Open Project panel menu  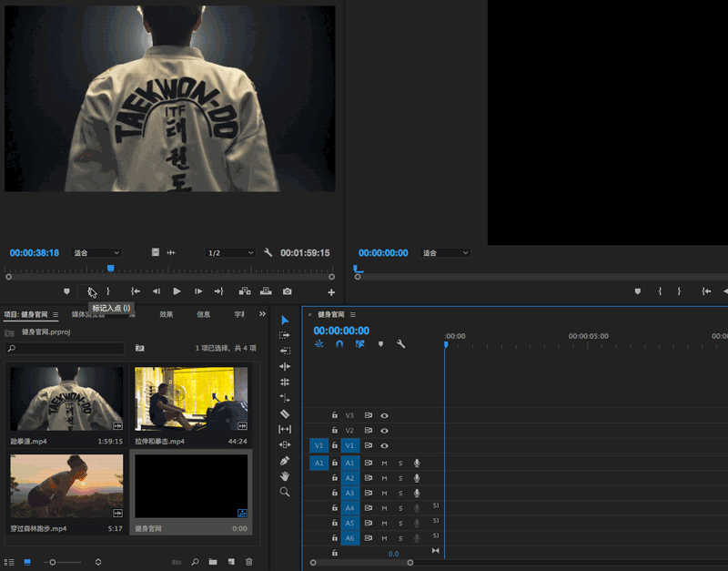[x=56, y=314]
